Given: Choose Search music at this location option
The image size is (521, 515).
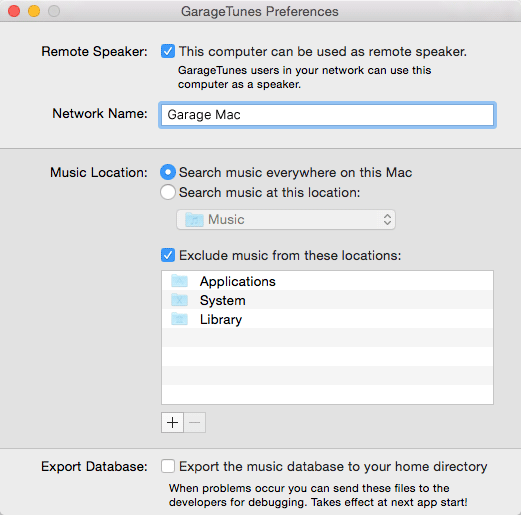Looking at the screenshot, I should (x=168, y=192).
